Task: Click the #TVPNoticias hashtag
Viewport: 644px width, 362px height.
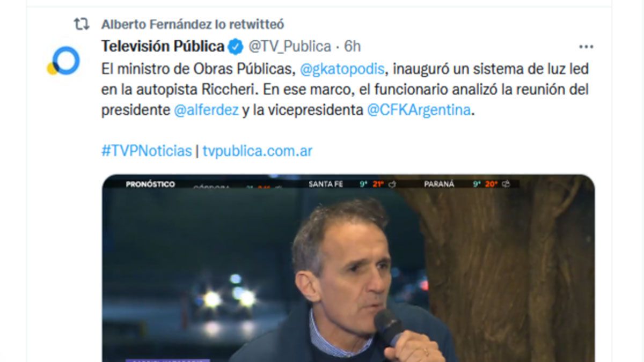Action: [x=147, y=151]
